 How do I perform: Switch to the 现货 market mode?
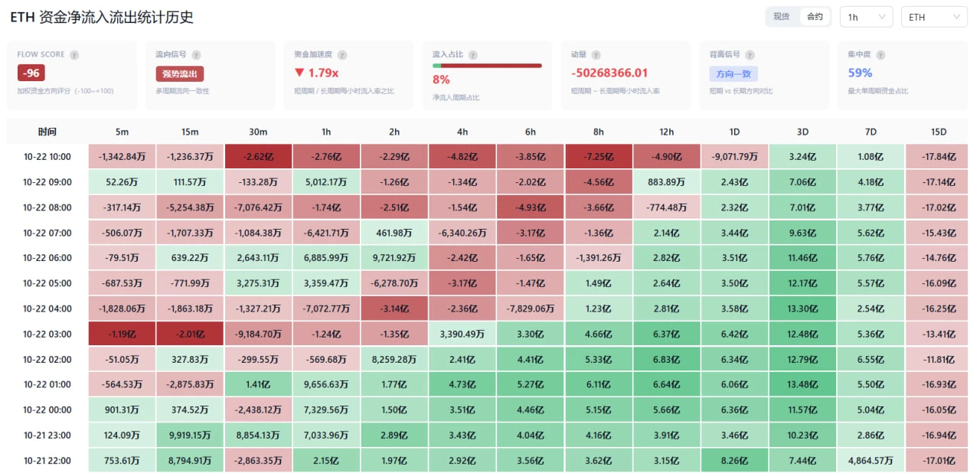click(x=782, y=17)
